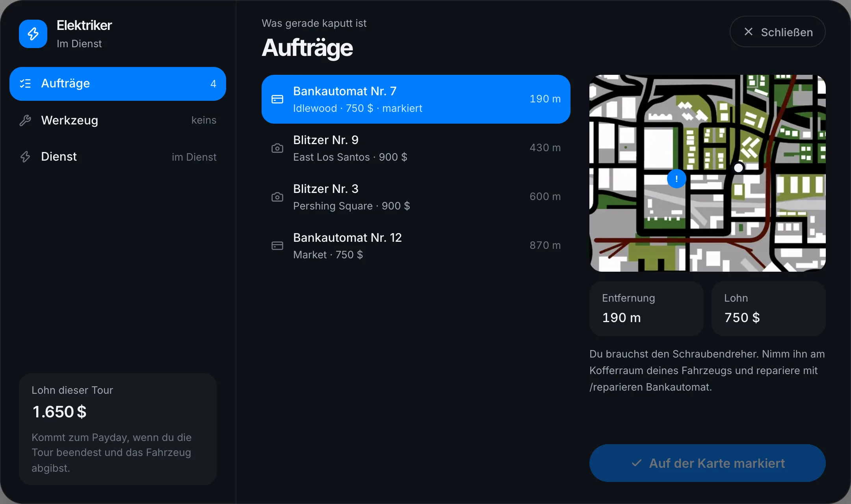This screenshot has height=504, width=851.
Task: Click the camera icon of Blitzer Nr. 9
Action: (x=277, y=148)
